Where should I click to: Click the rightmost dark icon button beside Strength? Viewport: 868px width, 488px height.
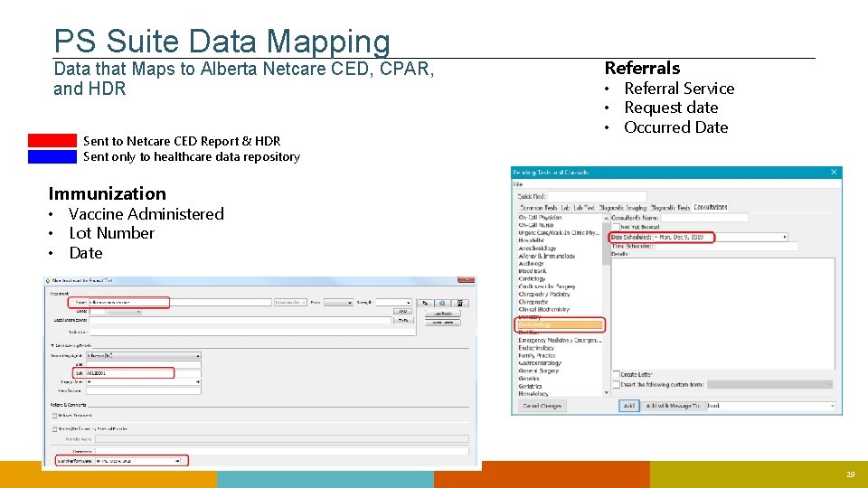click(460, 304)
